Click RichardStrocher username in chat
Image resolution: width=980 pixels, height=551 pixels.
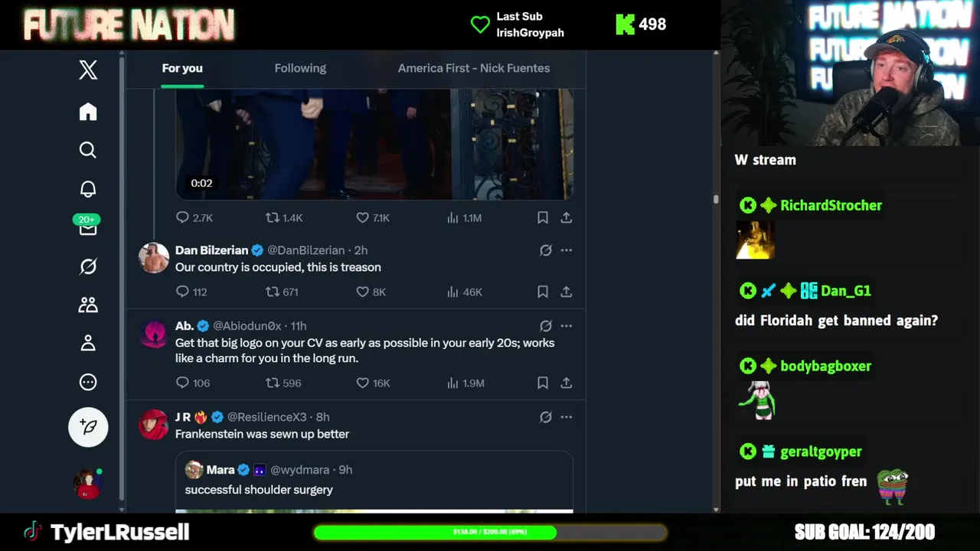831,205
